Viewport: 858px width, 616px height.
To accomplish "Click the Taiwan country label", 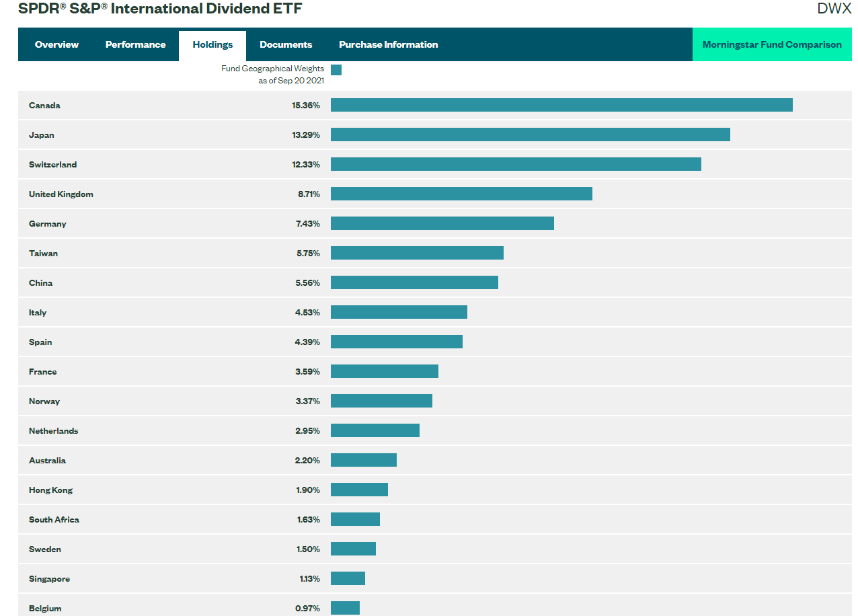I will (43, 253).
